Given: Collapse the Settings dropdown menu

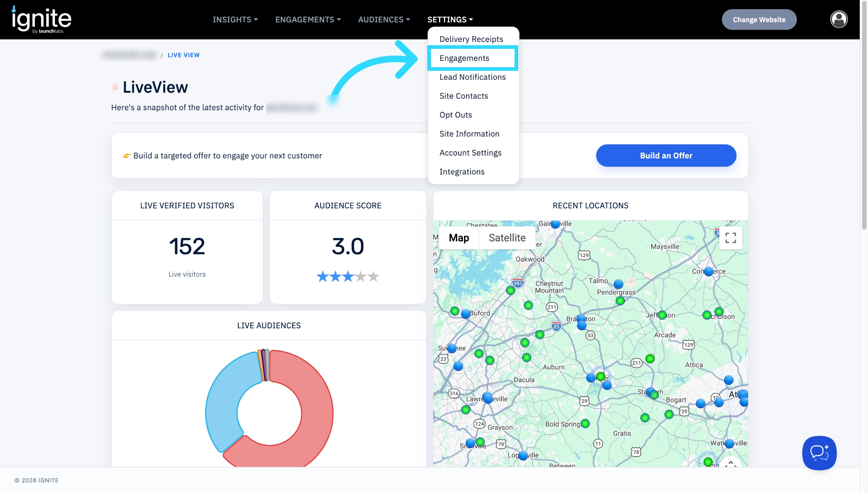Looking at the screenshot, I should [x=450, y=19].
